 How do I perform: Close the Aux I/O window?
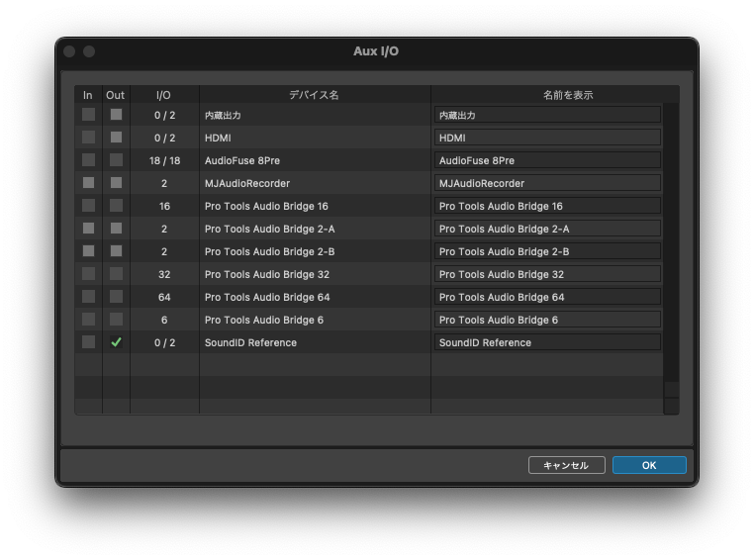tap(69, 51)
